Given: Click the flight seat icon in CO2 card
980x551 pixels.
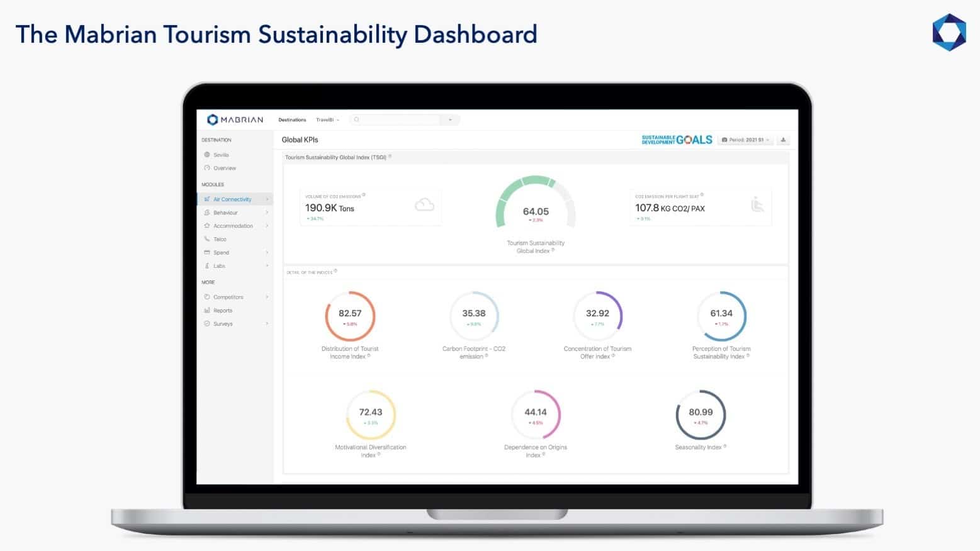Looking at the screenshot, I should point(757,204).
